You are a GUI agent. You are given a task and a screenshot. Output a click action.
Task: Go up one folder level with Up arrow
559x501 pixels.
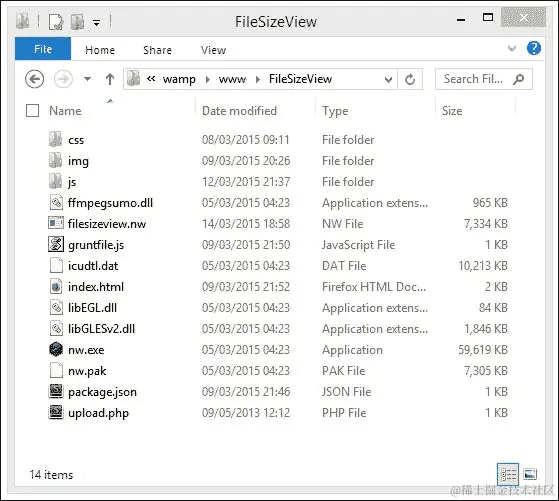[x=110, y=79]
